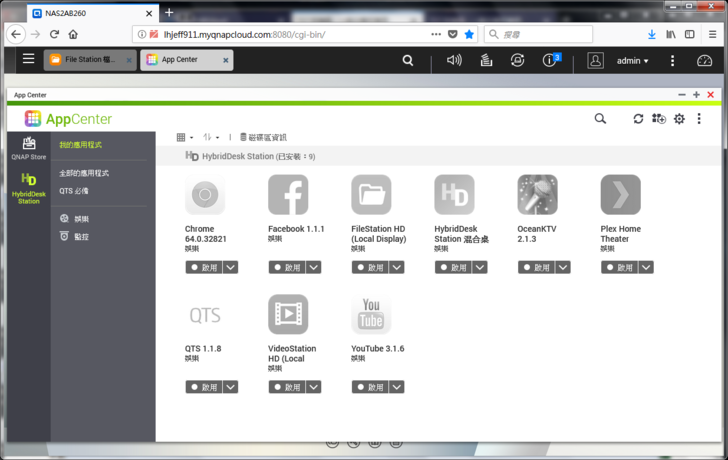Open background tasks icon
Screen dimensions: 728x460
pyautogui.click(x=486, y=60)
